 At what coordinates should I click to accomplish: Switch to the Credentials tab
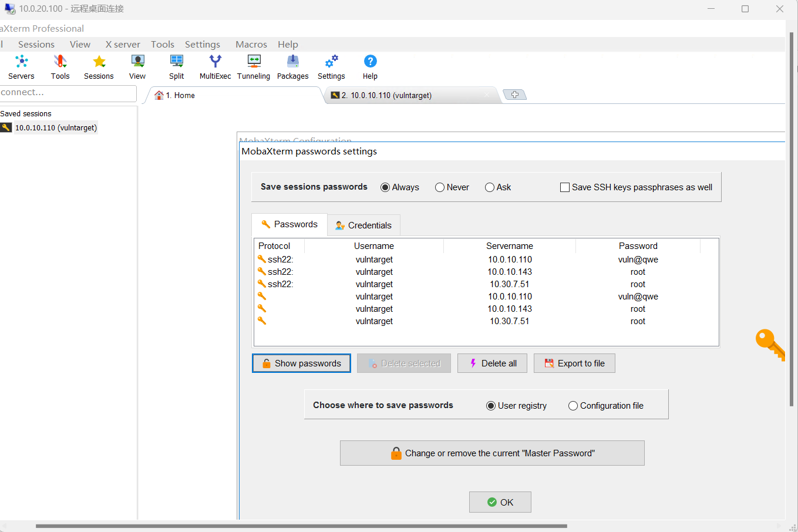point(363,225)
